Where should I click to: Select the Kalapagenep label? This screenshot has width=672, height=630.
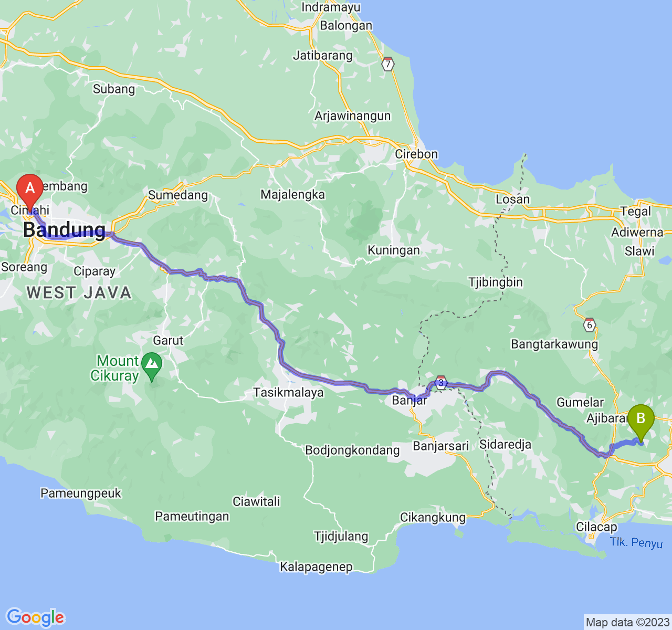coord(316,567)
